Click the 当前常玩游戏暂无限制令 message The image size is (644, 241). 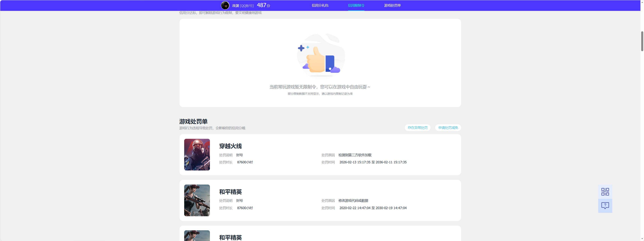pyautogui.click(x=320, y=87)
